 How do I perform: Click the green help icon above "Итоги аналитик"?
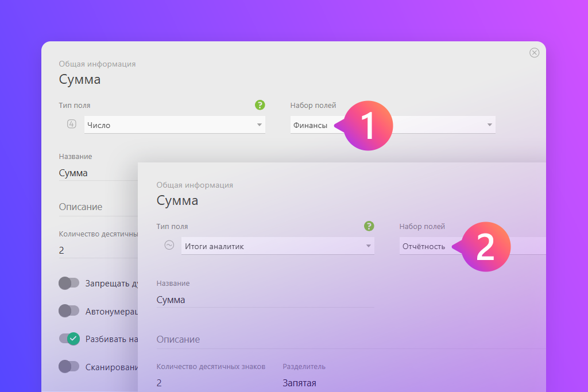coord(369,226)
